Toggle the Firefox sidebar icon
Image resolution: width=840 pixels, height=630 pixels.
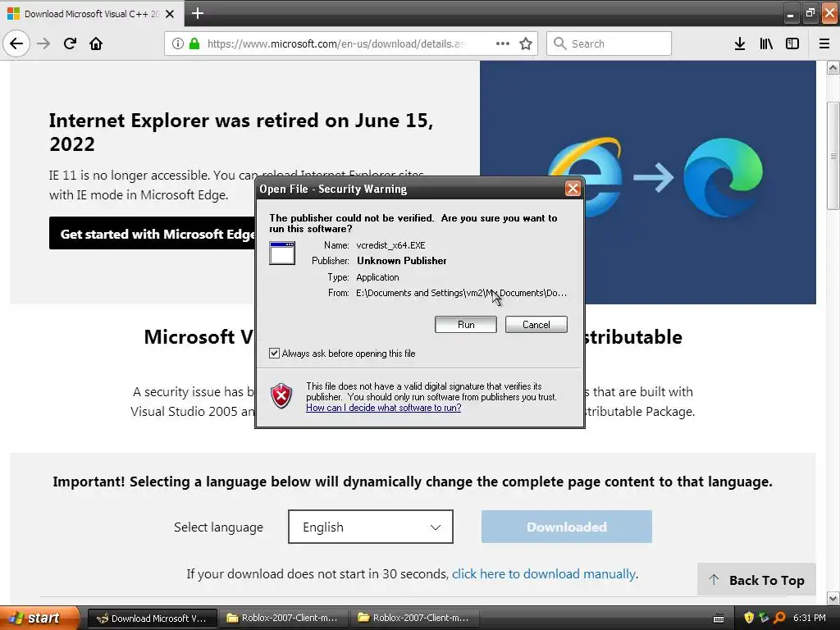[x=792, y=43]
